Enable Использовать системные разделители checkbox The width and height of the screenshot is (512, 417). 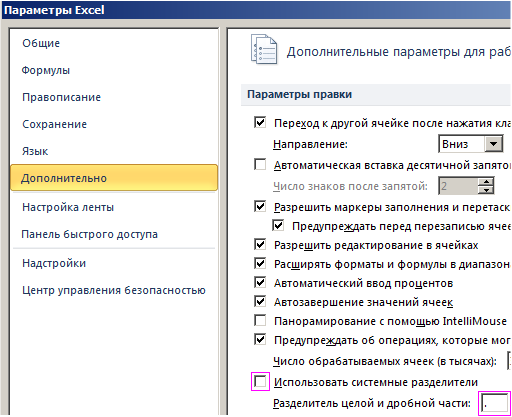coord(260,381)
